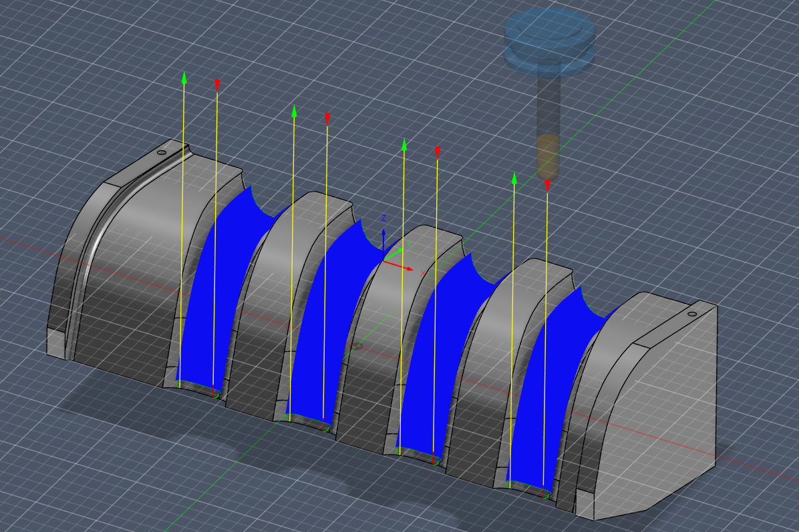
Task: Select the gray tool shank
Action: tap(548, 100)
